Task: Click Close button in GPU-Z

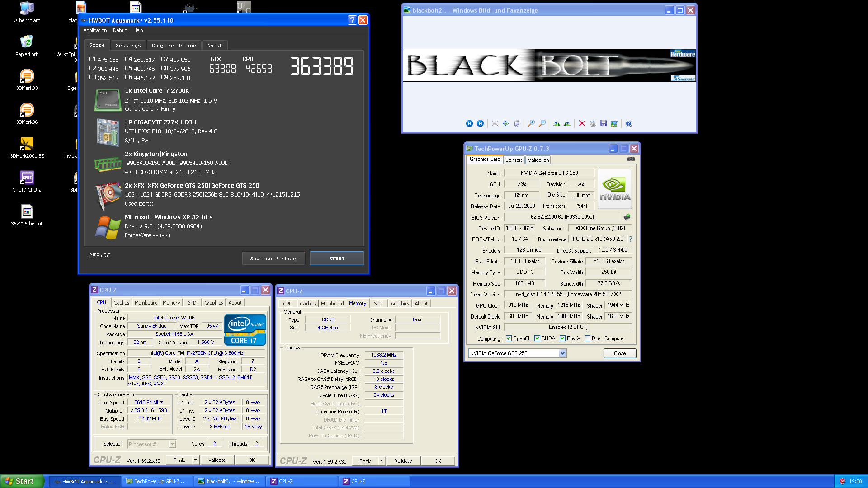Action: click(x=620, y=353)
